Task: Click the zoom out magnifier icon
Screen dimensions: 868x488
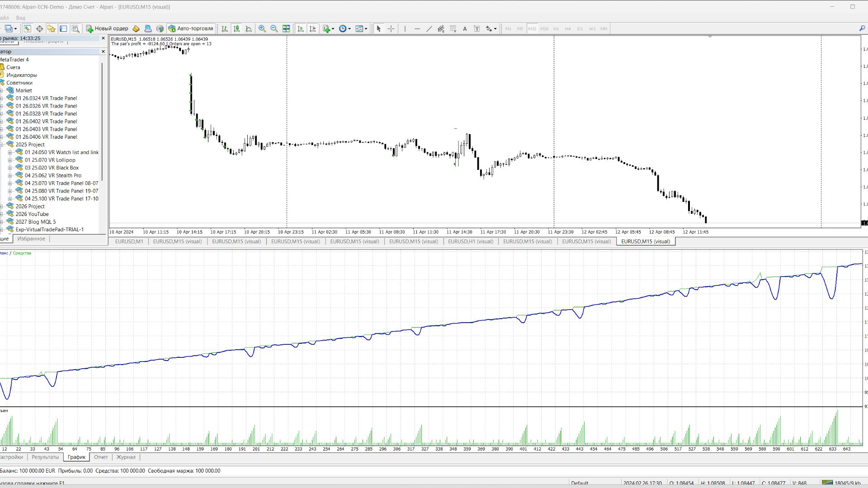Action: point(274,28)
